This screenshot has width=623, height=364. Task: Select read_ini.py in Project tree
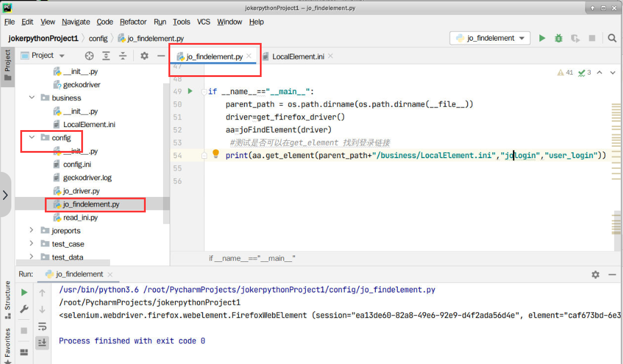pos(80,218)
